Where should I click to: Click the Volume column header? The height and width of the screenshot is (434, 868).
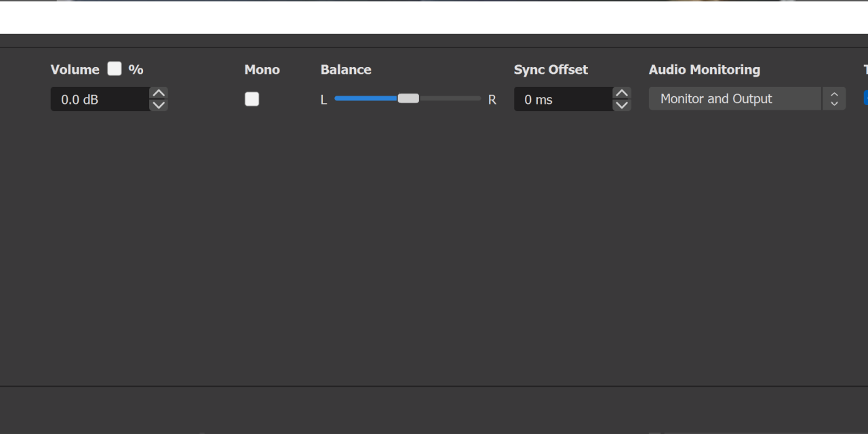75,70
